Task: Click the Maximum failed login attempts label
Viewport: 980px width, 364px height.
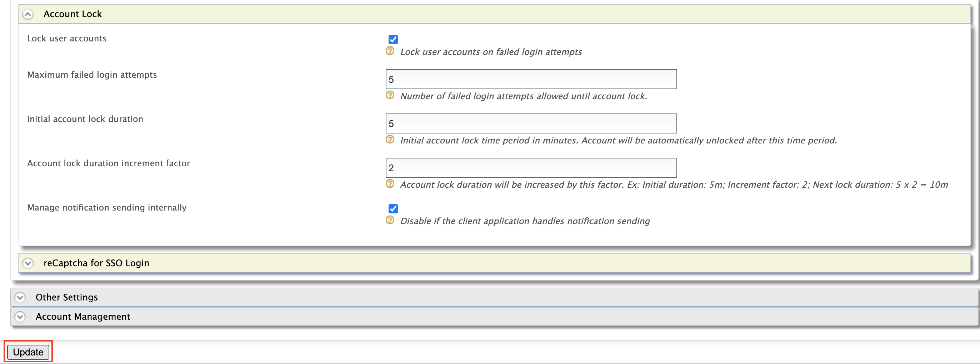Action: click(x=92, y=75)
